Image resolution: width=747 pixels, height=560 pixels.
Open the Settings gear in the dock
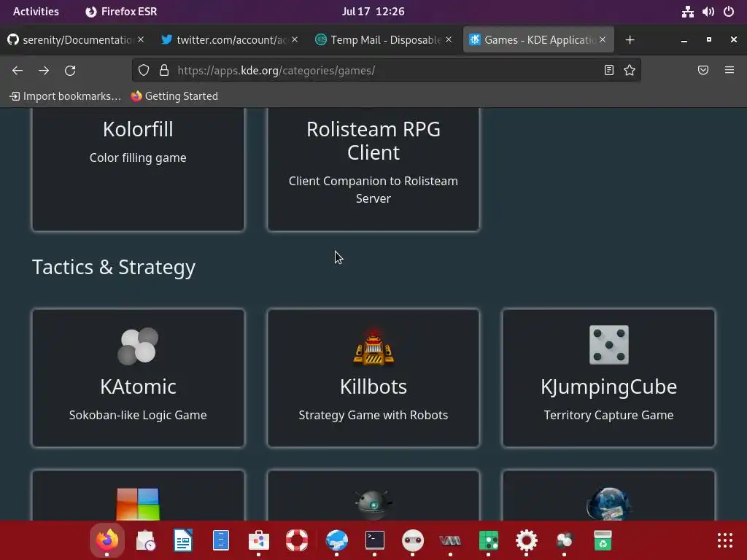point(527,540)
